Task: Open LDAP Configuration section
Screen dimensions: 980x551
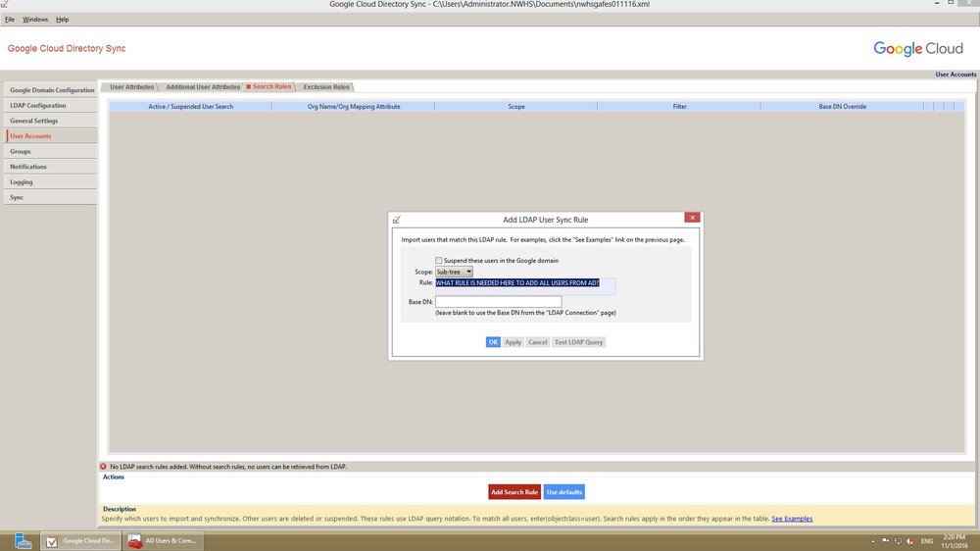Action: tap(51, 106)
